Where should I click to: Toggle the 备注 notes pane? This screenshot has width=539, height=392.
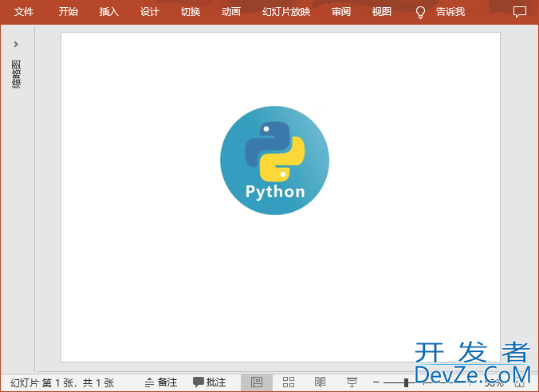(x=160, y=382)
